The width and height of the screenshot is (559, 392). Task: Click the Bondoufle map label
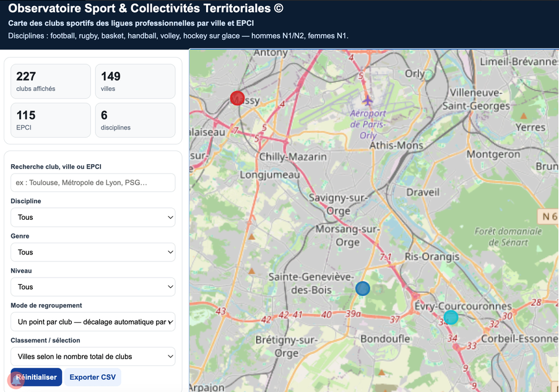(385, 339)
